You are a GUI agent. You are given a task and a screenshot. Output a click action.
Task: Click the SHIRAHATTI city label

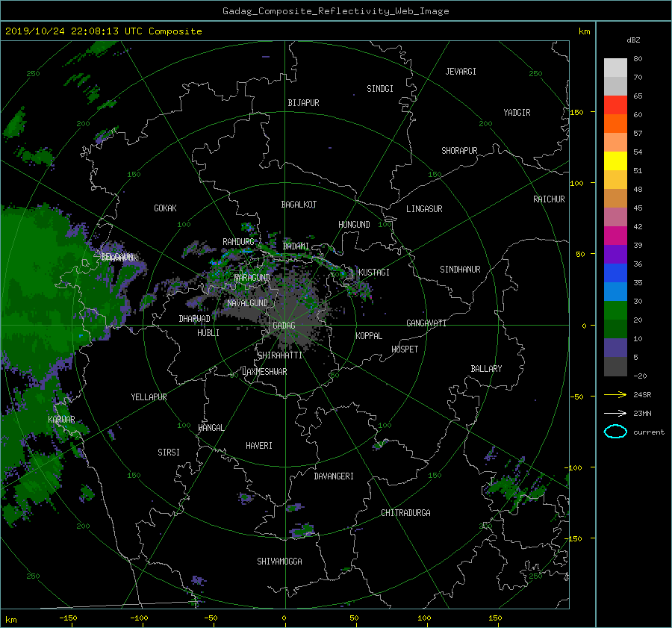[280, 355]
